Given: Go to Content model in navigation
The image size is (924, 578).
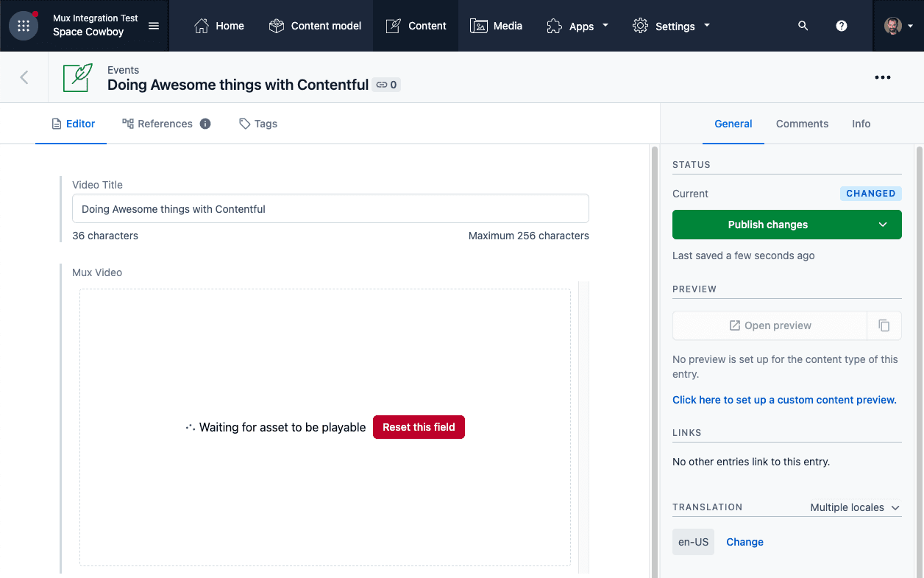Looking at the screenshot, I should [x=315, y=26].
